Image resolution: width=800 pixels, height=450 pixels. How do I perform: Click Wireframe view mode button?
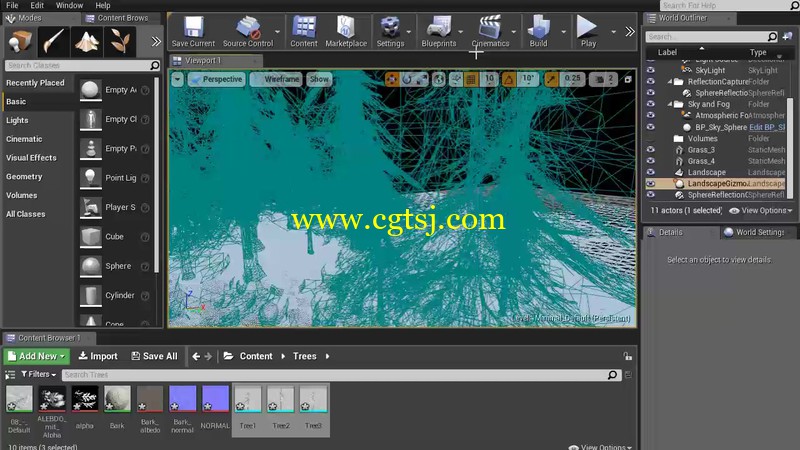pos(276,79)
